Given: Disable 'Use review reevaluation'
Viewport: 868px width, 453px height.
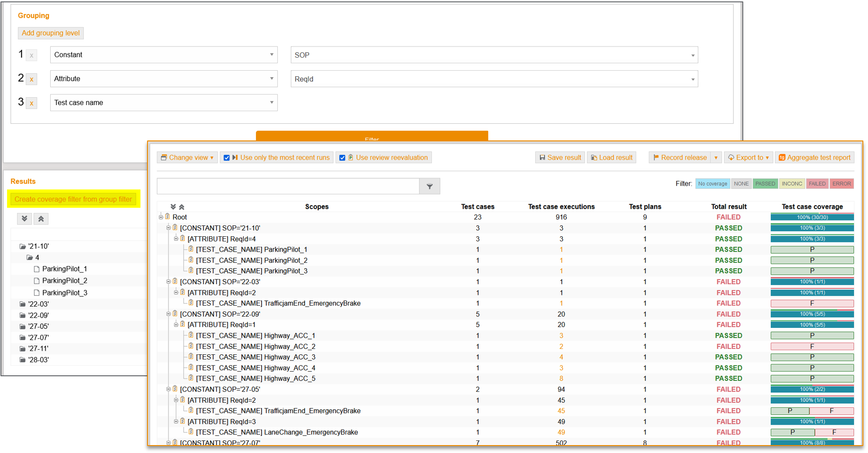Looking at the screenshot, I should tap(343, 157).
